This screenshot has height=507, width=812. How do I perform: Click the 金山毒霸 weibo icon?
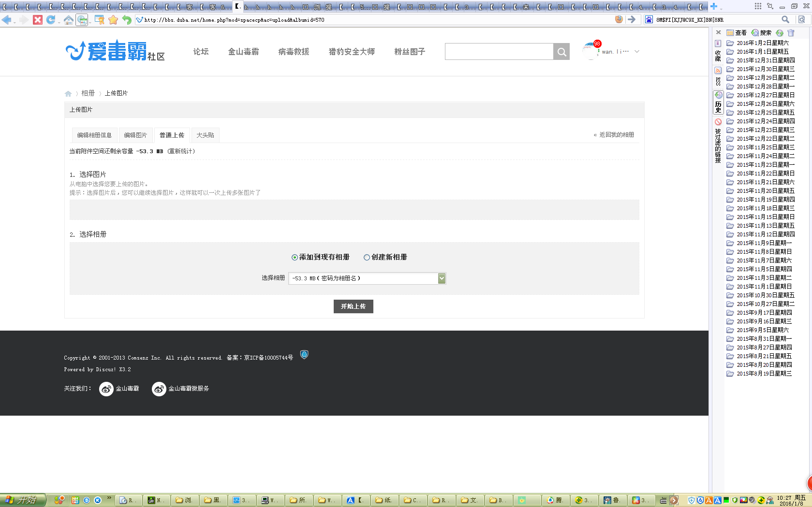(x=106, y=389)
